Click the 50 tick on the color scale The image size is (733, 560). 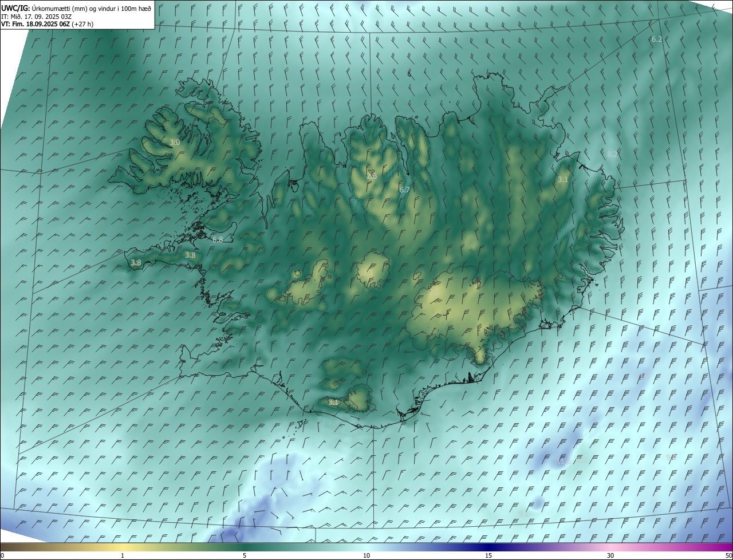(728, 555)
